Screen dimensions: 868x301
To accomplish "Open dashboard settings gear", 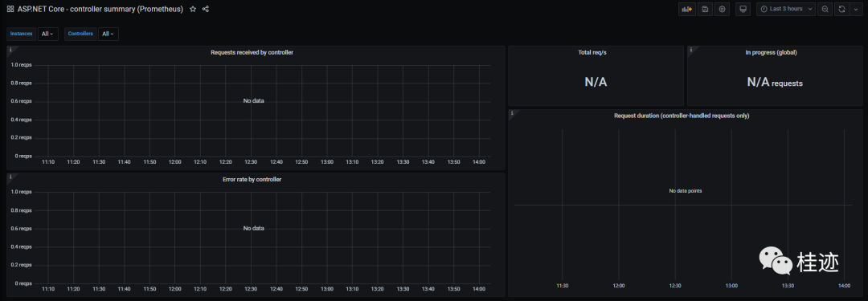I will click(722, 9).
